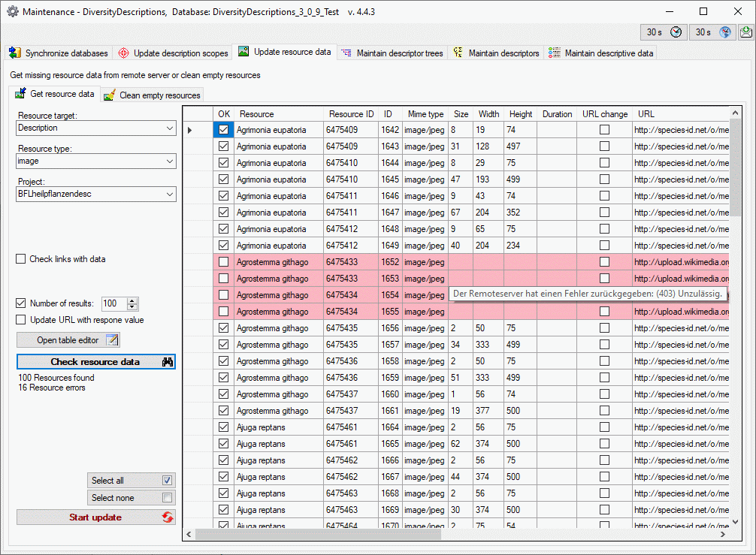Click the clock icon on the first 30 s timeout button

[676, 32]
